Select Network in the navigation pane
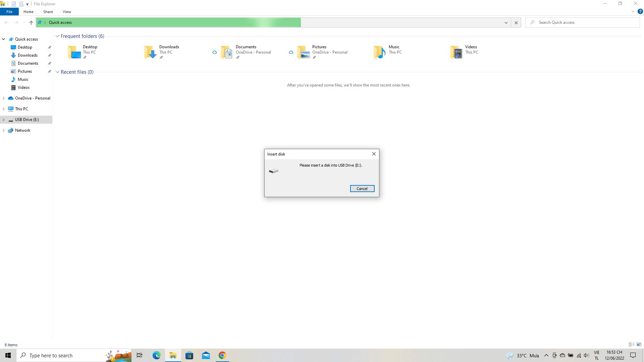644x362 pixels. (22, 130)
